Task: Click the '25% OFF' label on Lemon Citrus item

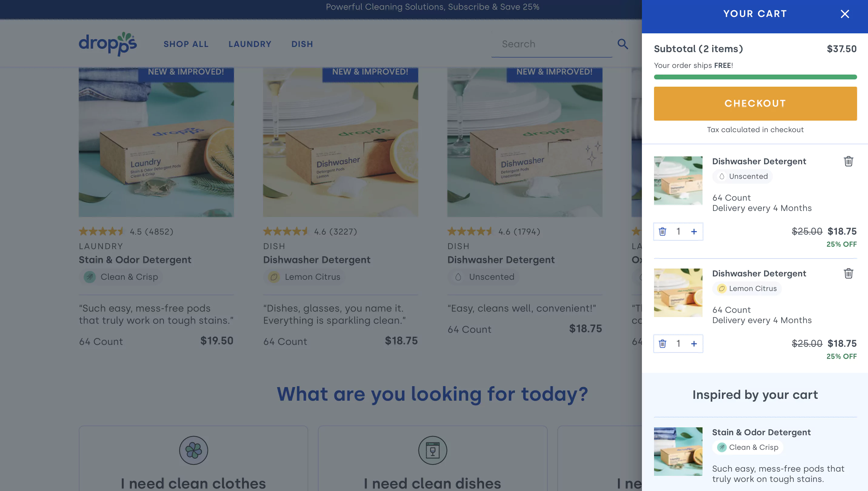Action: coord(841,356)
